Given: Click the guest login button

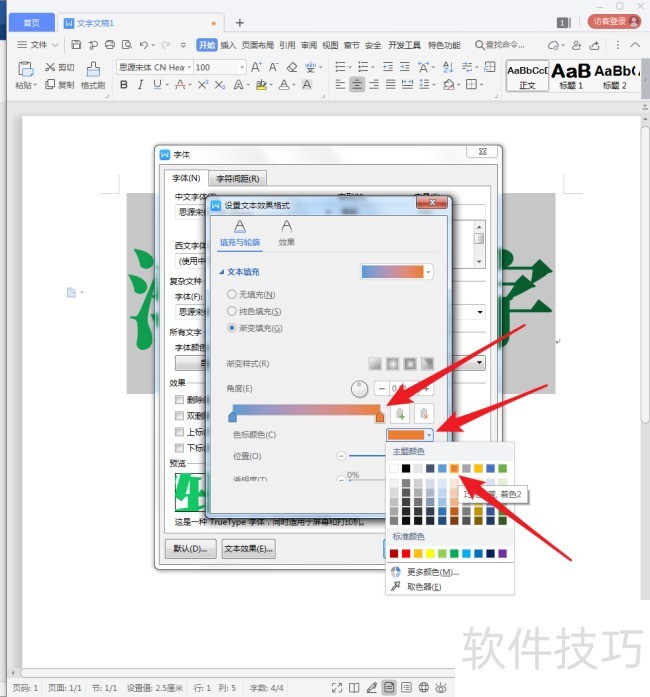Looking at the screenshot, I should point(614,21).
